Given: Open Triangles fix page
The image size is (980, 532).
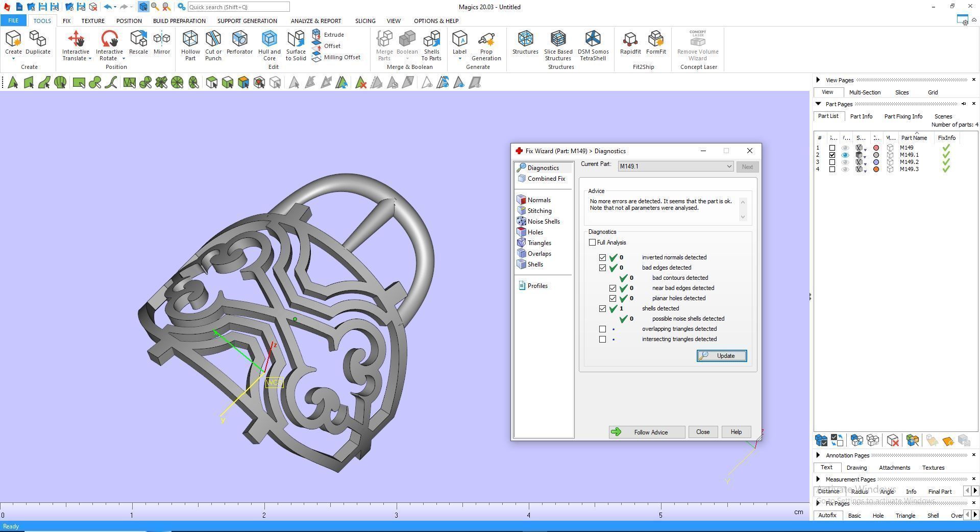Looking at the screenshot, I should coord(534,243).
